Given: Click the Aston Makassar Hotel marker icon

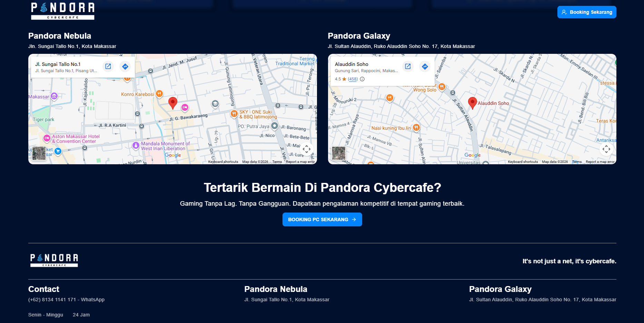Looking at the screenshot, I should tap(47, 138).
